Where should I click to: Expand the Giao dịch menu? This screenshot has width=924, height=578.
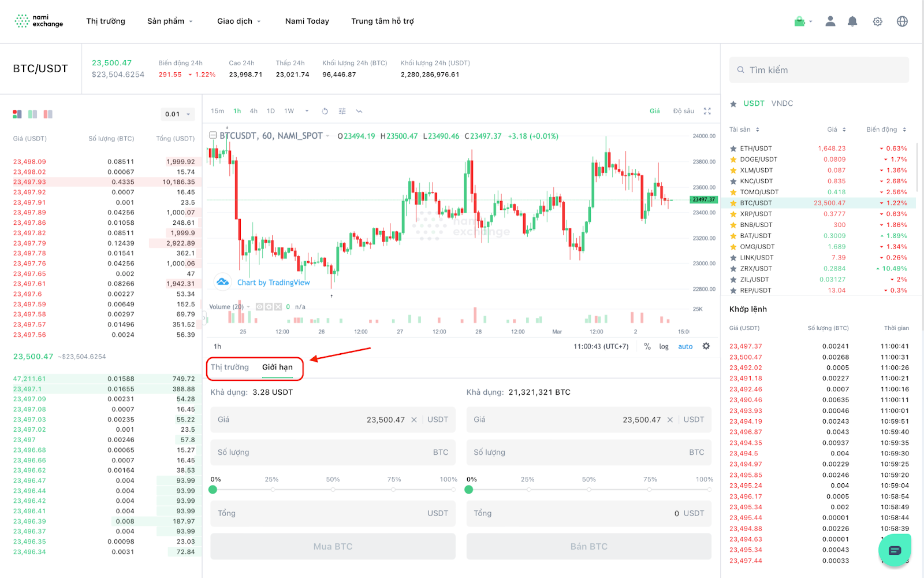(239, 21)
